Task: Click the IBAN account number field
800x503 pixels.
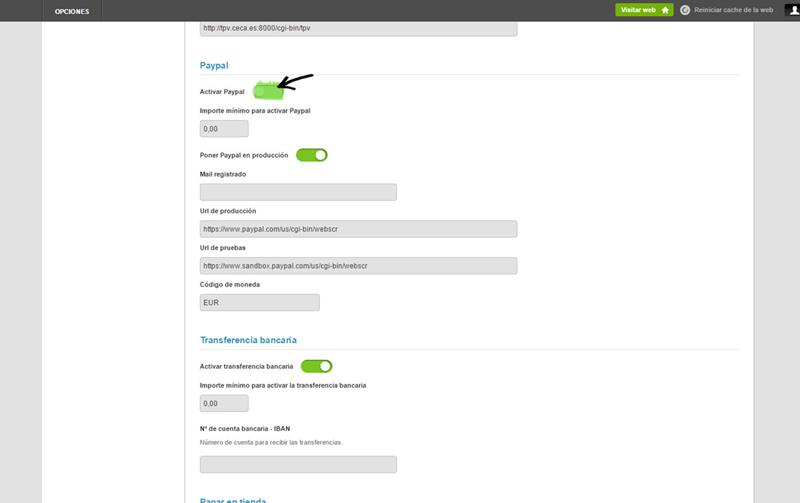Action: pyautogui.click(x=298, y=464)
